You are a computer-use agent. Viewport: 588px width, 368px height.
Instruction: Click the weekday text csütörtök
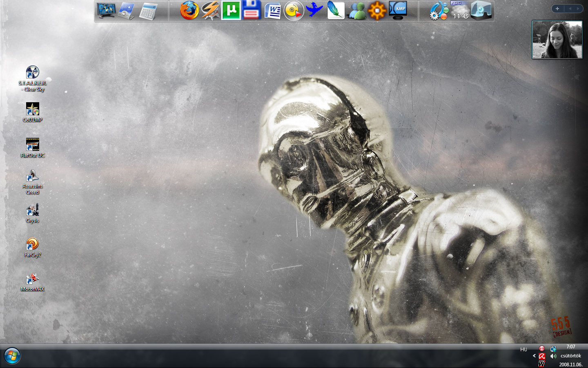click(571, 356)
